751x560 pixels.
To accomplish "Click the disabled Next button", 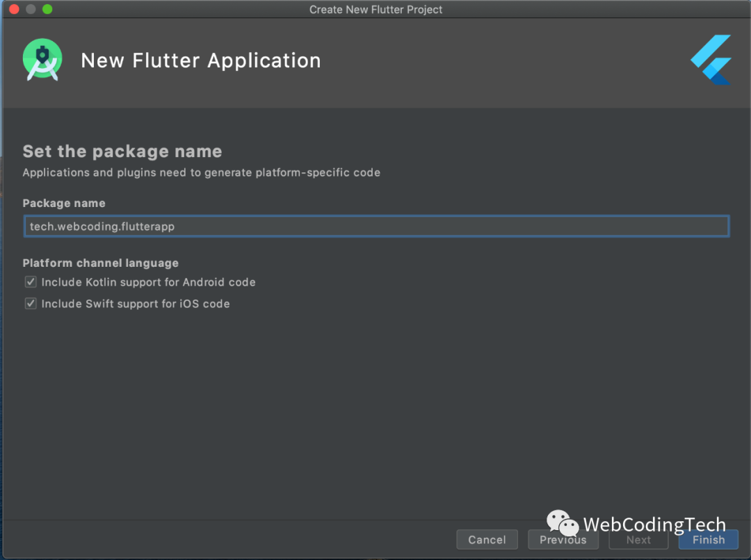I will tap(638, 539).
